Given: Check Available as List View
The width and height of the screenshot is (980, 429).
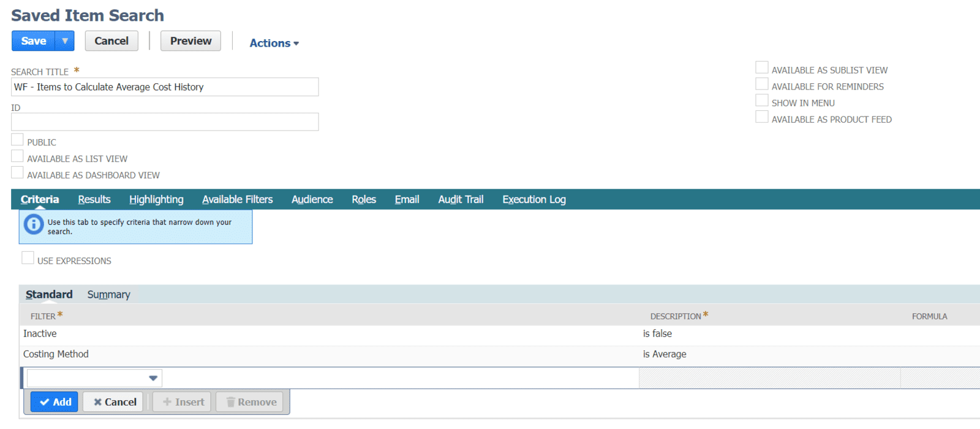Looking at the screenshot, I should click(x=17, y=157).
